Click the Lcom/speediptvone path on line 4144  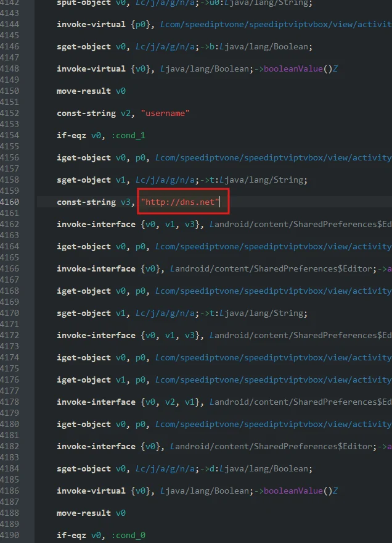pos(276,25)
